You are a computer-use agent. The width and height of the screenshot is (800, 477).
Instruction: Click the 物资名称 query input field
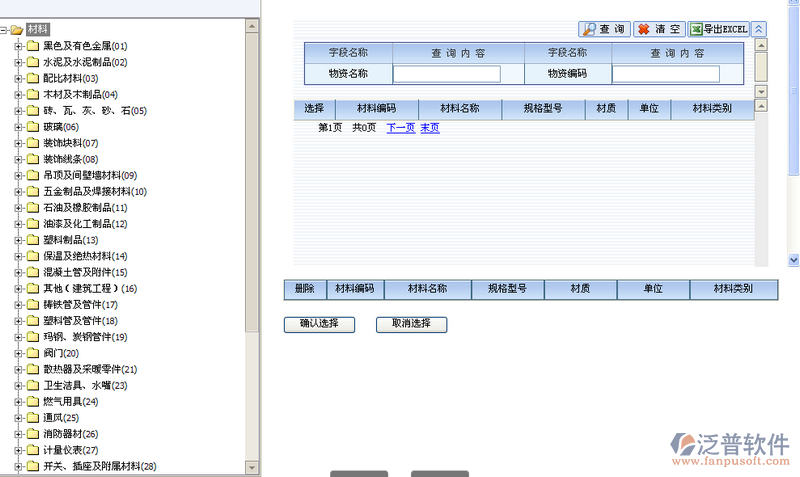pyautogui.click(x=446, y=74)
